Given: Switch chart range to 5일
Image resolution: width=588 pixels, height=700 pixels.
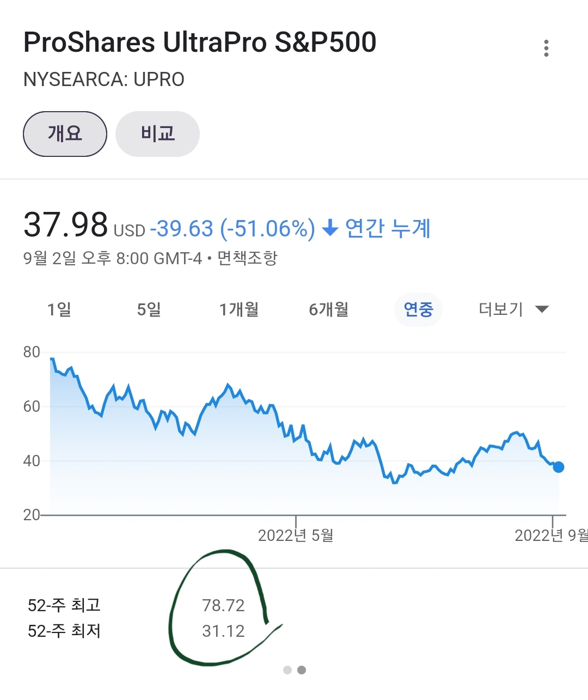Looking at the screenshot, I should pos(149,309).
